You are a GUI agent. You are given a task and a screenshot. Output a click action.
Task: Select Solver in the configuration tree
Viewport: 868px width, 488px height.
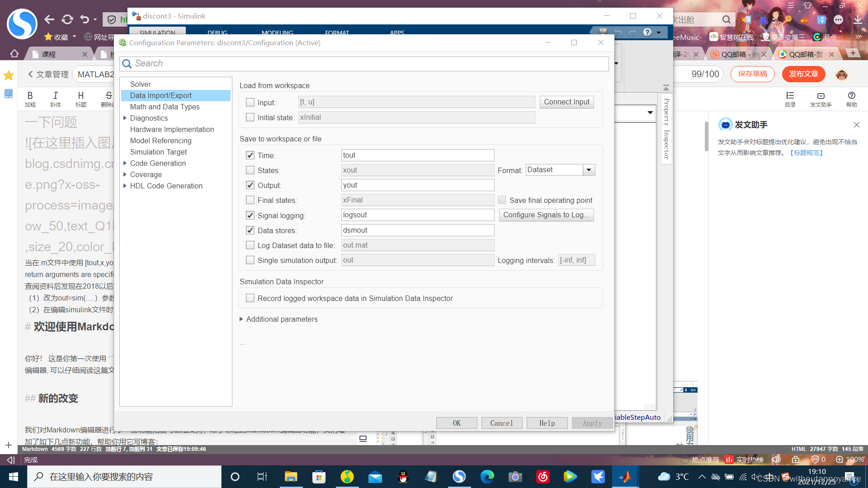click(x=141, y=84)
